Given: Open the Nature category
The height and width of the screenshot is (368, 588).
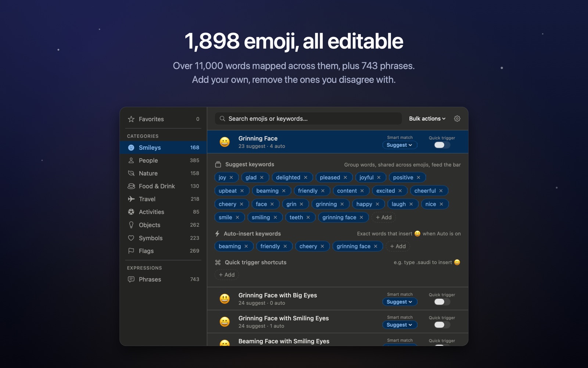Looking at the screenshot, I should click(163, 173).
